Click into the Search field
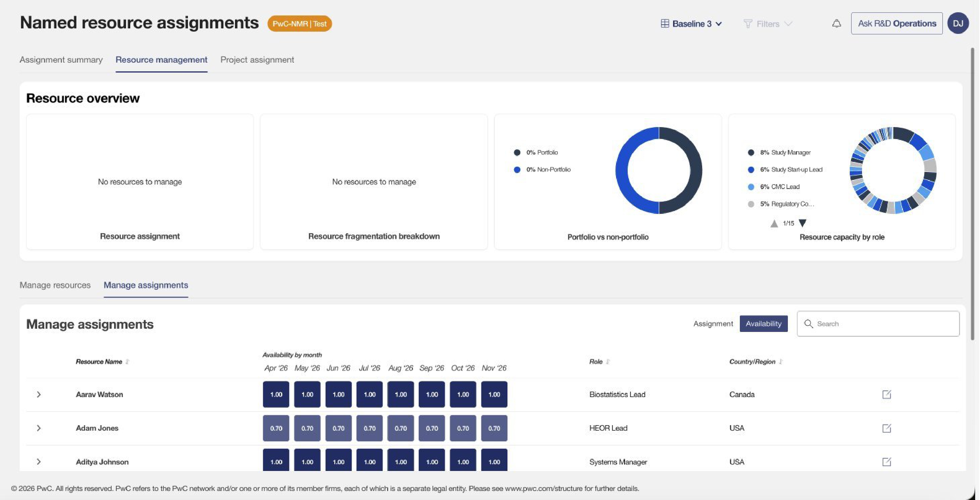This screenshot has height=500, width=980. click(x=878, y=324)
